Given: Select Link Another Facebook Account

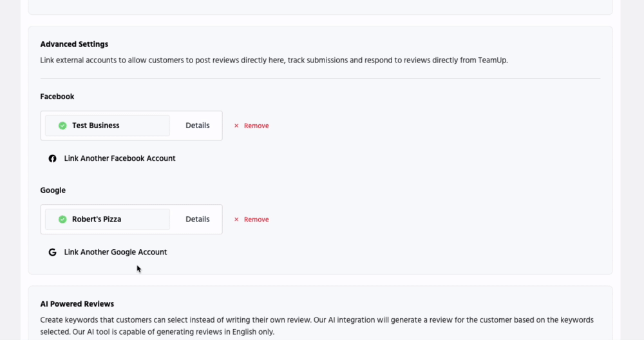Looking at the screenshot, I should point(119,158).
